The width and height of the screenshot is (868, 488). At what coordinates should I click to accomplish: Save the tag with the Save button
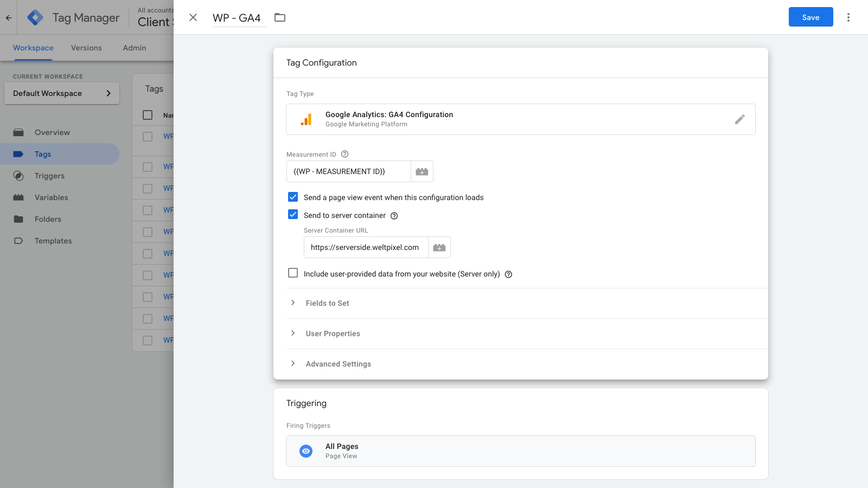click(x=810, y=17)
